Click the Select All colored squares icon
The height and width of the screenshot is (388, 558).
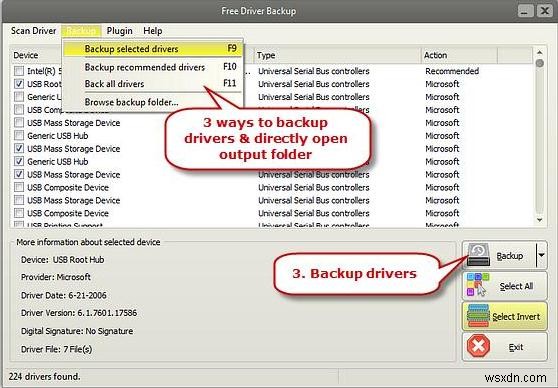pos(478,284)
